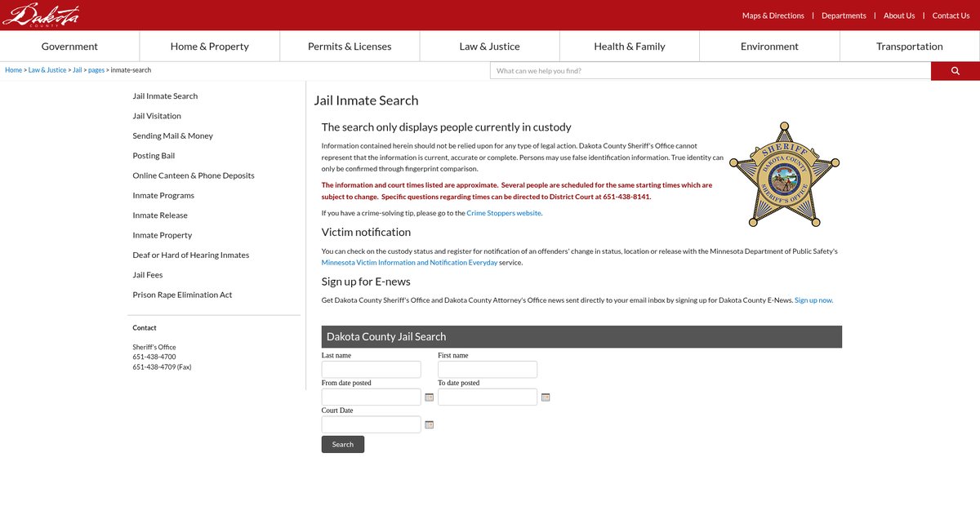Open the Health & Family menu
980x506 pixels.
pos(629,47)
